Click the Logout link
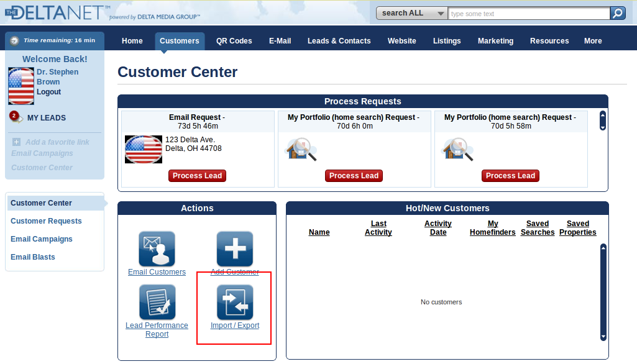The image size is (637, 364). pos(48,92)
